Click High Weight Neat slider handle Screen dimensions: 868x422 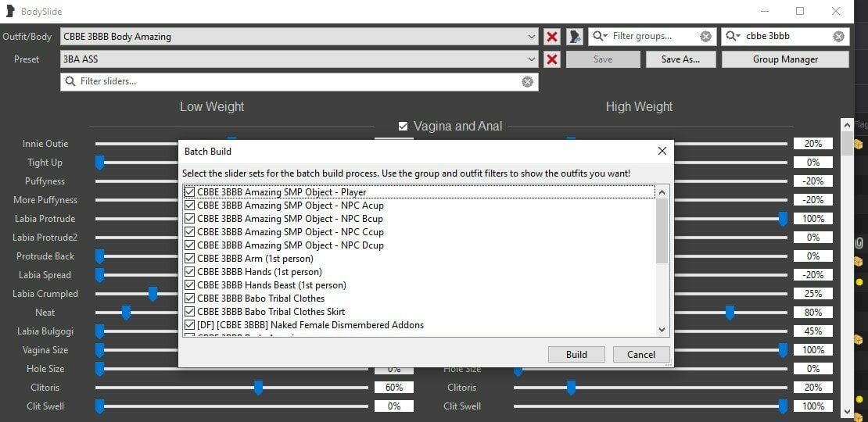coord(730,313)
